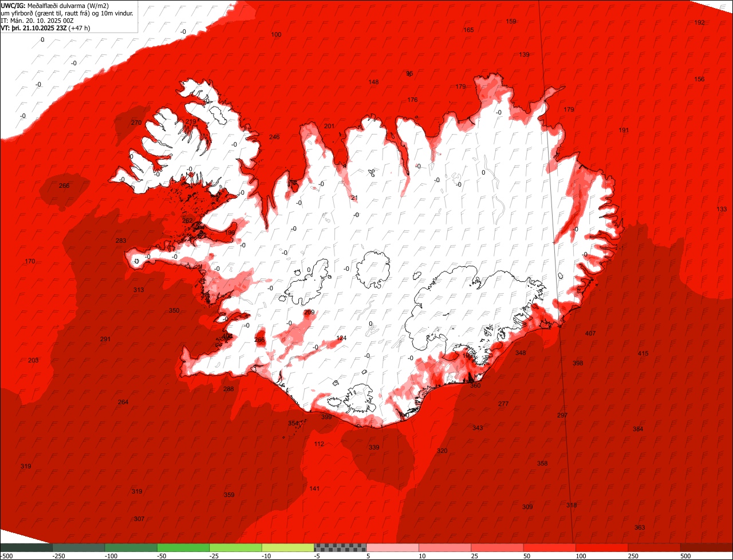Click the flux value '283' in Breiðafjörður

coord(121,241)
